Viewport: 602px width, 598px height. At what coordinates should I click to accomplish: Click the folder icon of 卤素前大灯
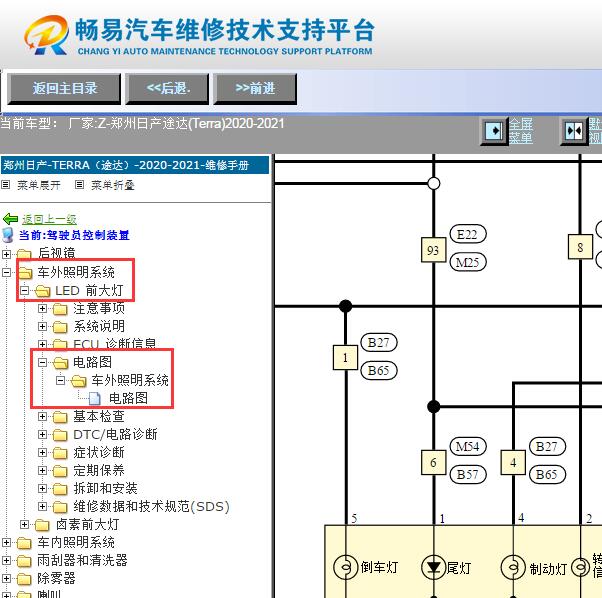[x=42, y=525]
